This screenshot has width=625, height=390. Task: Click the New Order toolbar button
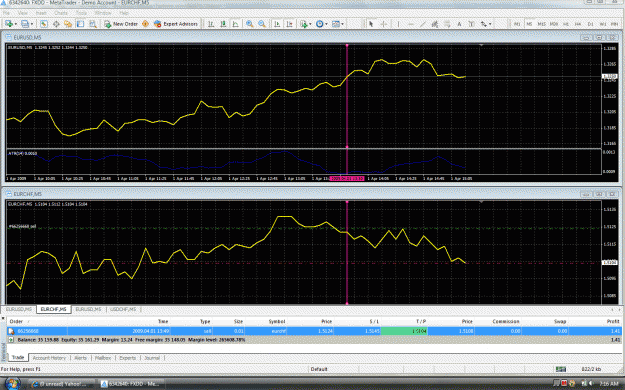[121, 24]
